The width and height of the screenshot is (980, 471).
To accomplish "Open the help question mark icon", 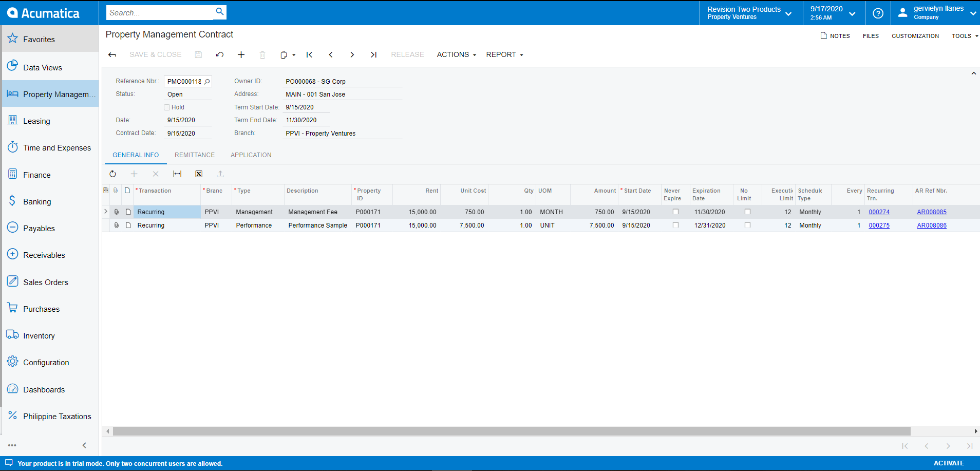I will pyautogui.click(x=878, y=13).
